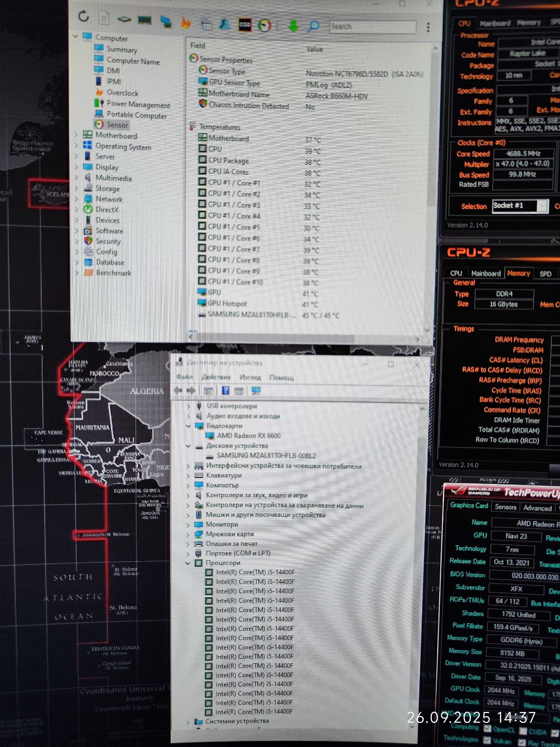The height and width of the screenshot is (747, 560).
Task: Click the Refresh icon in AIDA64 toolbar
Action: [x=83, y=16]
